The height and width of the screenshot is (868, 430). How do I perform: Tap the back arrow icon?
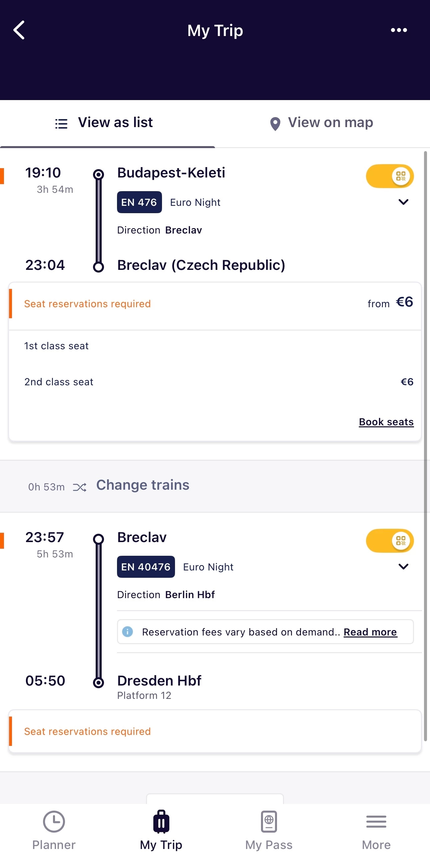click(x=19, y=30)
